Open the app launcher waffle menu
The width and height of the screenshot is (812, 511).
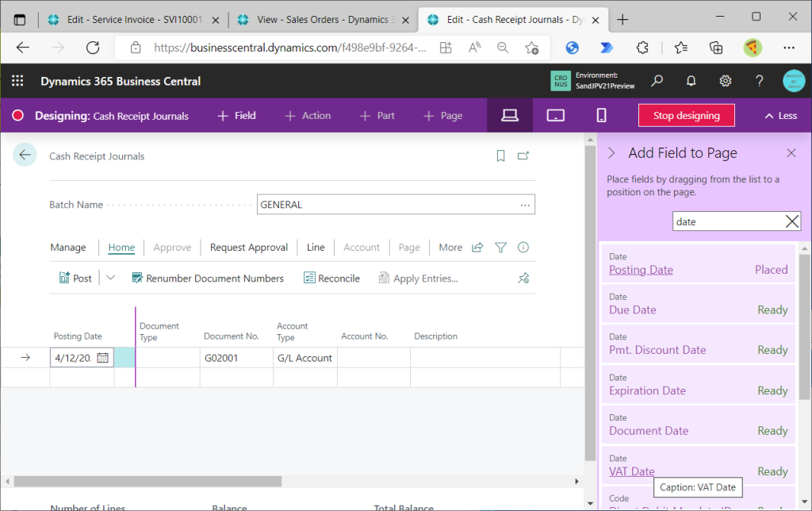(x=17, y=81)
